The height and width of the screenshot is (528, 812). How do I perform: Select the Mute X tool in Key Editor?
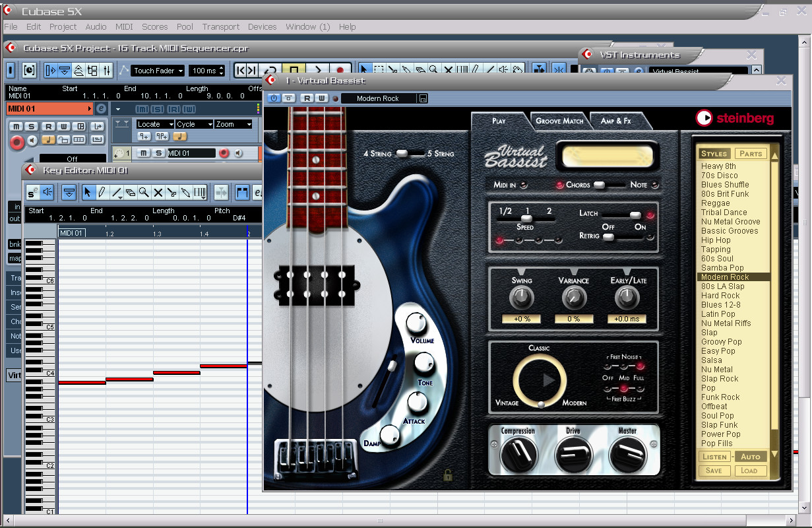pyautogui.click(x=158, y=193)
